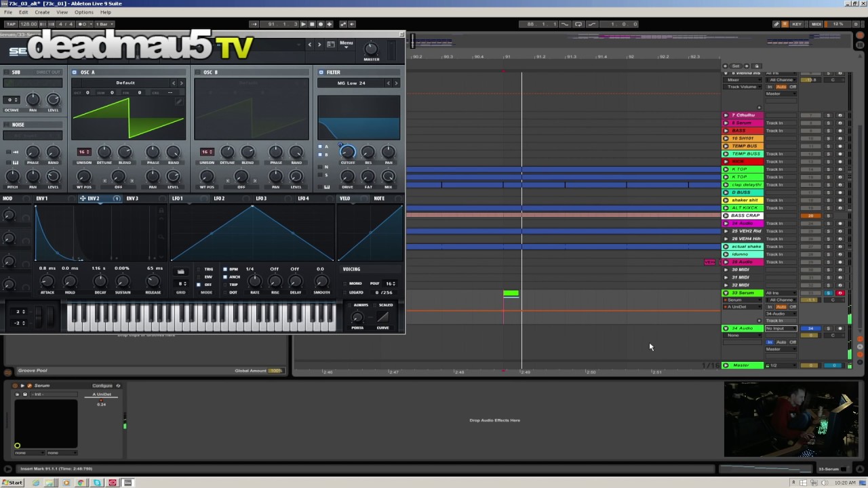
Task: Go to next Serum preset
Action: click(x=319, y=45)
